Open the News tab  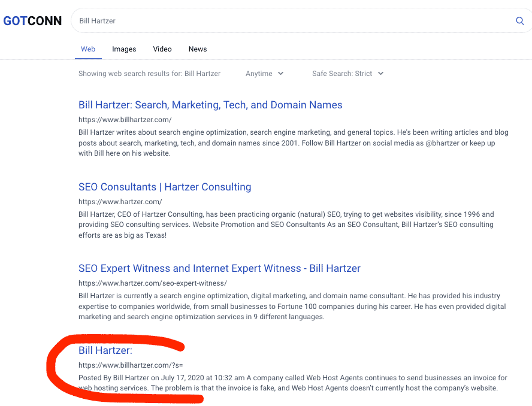click(198, 49)
